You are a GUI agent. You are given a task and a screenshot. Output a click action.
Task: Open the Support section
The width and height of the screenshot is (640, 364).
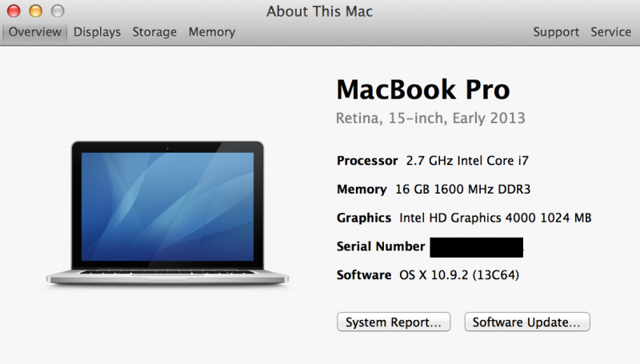(x=556, y=32)
